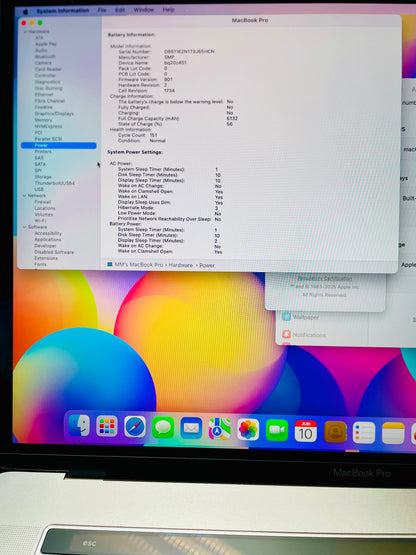The width and height of the screenshot is (416, 555).
Task: Open Maps from the Dock
Action: (x=220, y=429)
